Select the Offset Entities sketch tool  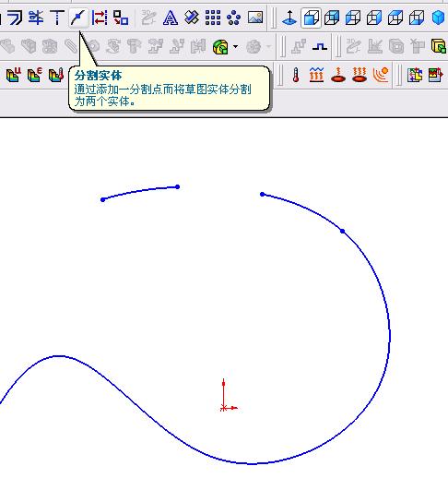(14, 18)
